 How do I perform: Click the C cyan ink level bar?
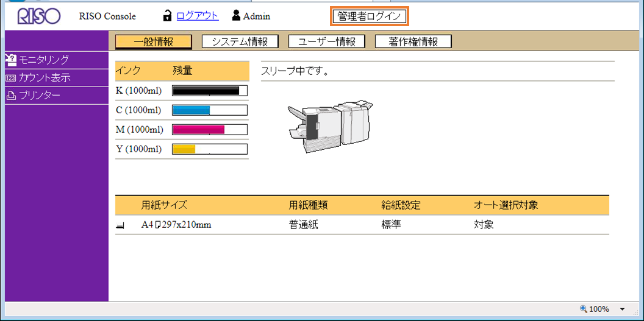point(209,110)
